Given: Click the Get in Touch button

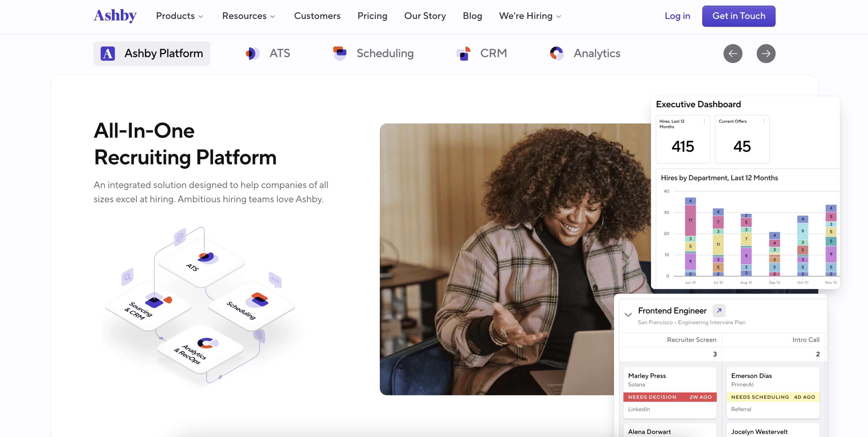Looking at the screenshot, I should tap(739, 16).
